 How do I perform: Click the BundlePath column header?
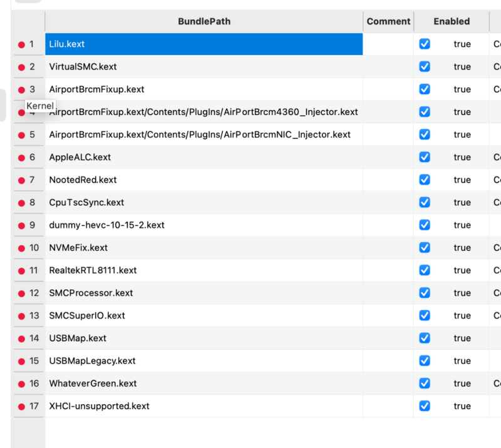pyautogui.click(x=204, y=21)
